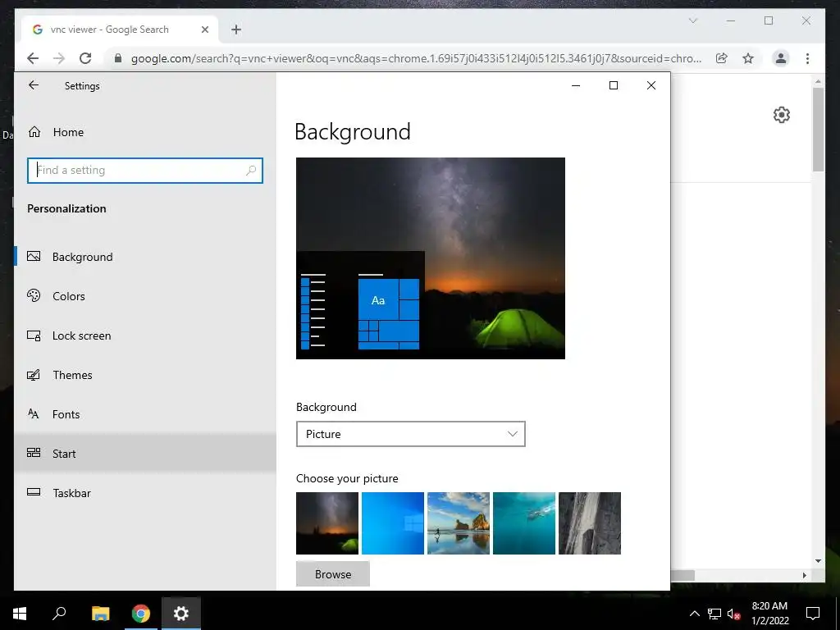Open taskbar search
Viewport: 840px width, 630px height.
pos(59,614)
